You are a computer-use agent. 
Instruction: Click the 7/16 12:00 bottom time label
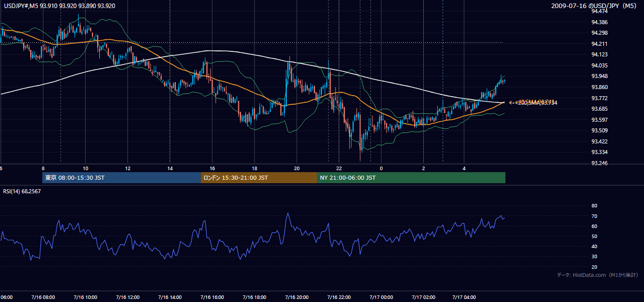tap(127, 297)
